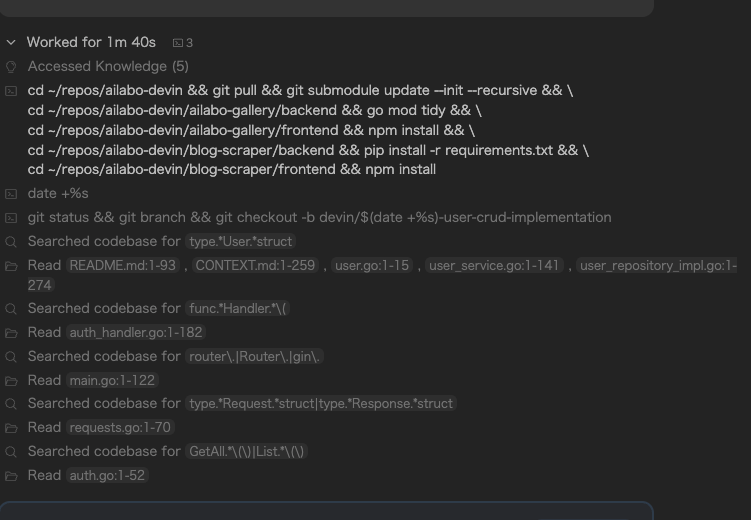
Task: Click the terminal icon beside the git status command
Action: [11, 218]
